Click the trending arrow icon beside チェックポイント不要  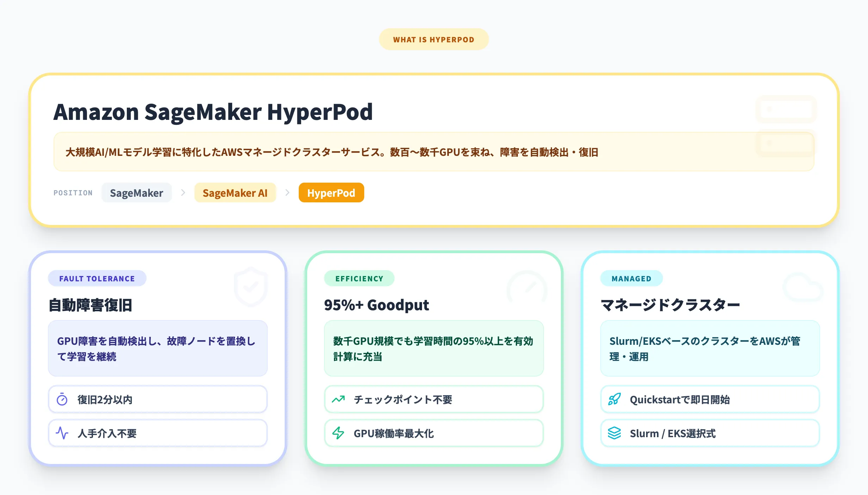pos(338,399)
